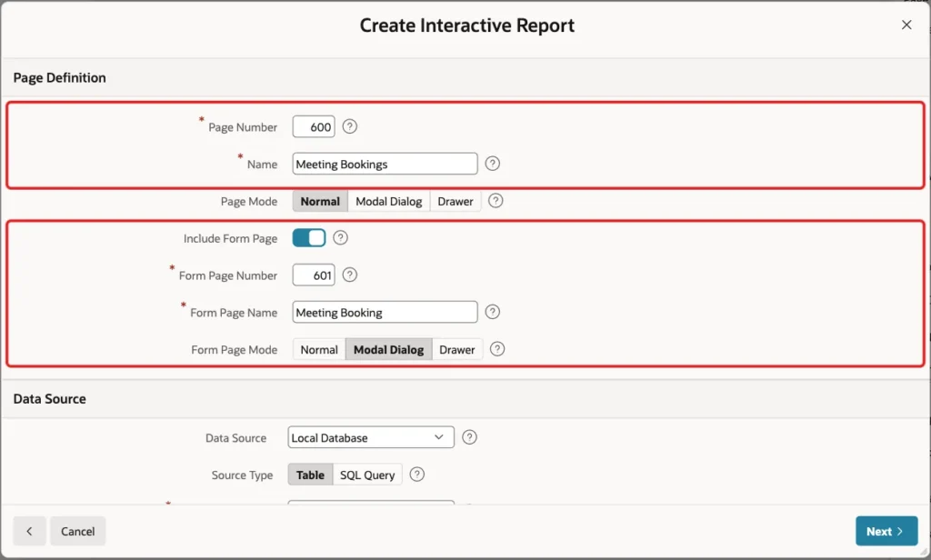This screenshot has width=931, height=560.
Task: Turn off the Include Form Page switch
Action: [x=309, y=238]
